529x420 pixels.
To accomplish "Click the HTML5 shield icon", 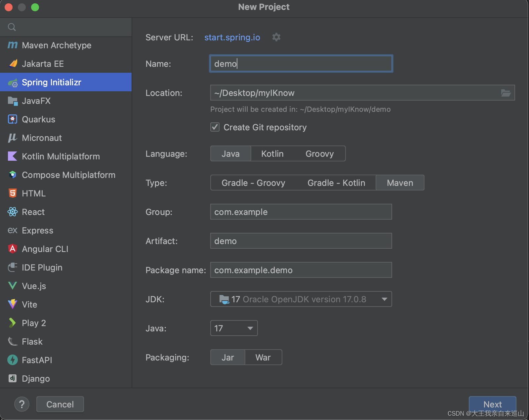I will [13, 193].
